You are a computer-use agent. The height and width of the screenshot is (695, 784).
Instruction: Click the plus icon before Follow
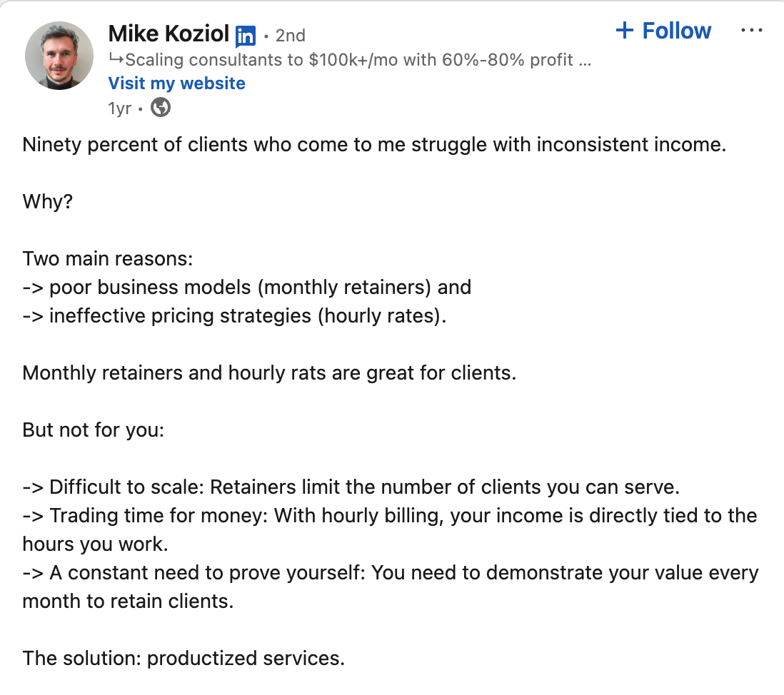(x=625, y=31)
